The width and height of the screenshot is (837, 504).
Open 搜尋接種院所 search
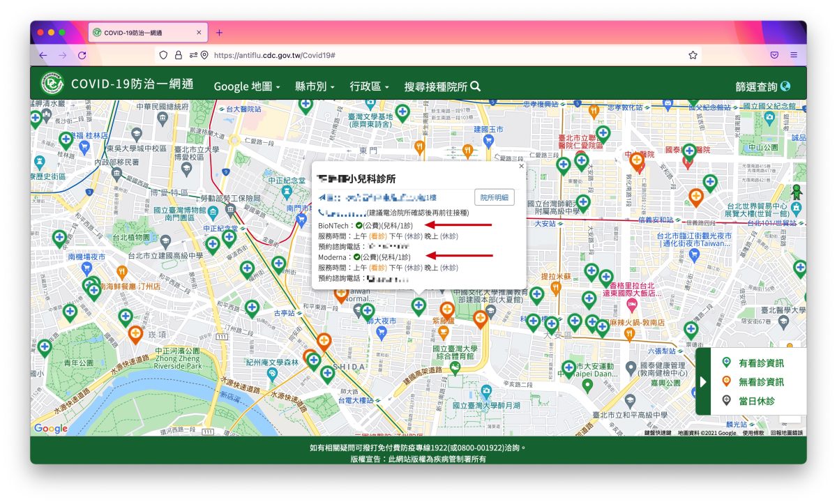442,86
